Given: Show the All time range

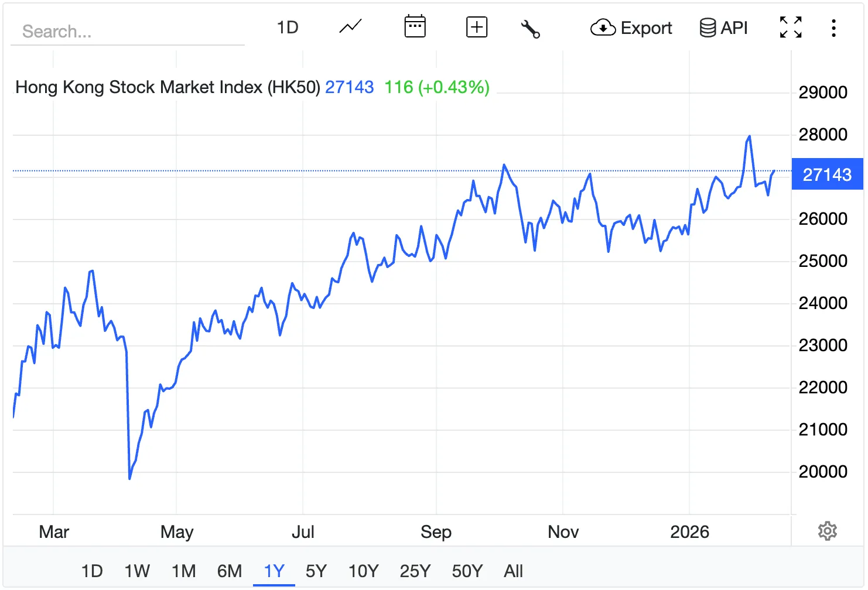Looking at the screenshot, I should tap(513, 571).
